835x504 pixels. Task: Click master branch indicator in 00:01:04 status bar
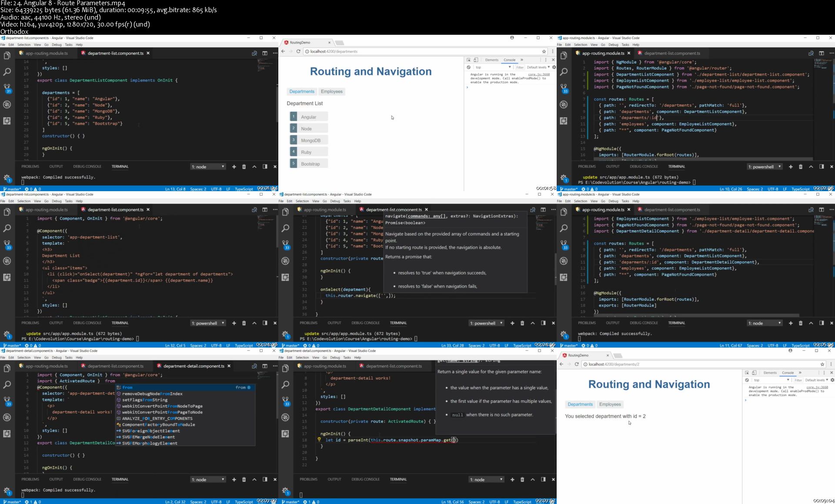[x=12, y=189]
